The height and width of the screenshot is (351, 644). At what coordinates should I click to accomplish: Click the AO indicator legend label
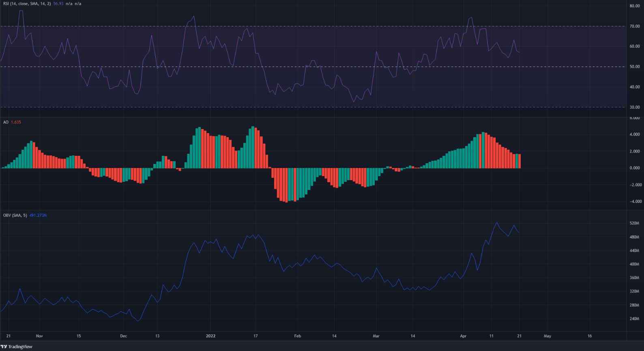pyautogui.click(x=6, y=122)
